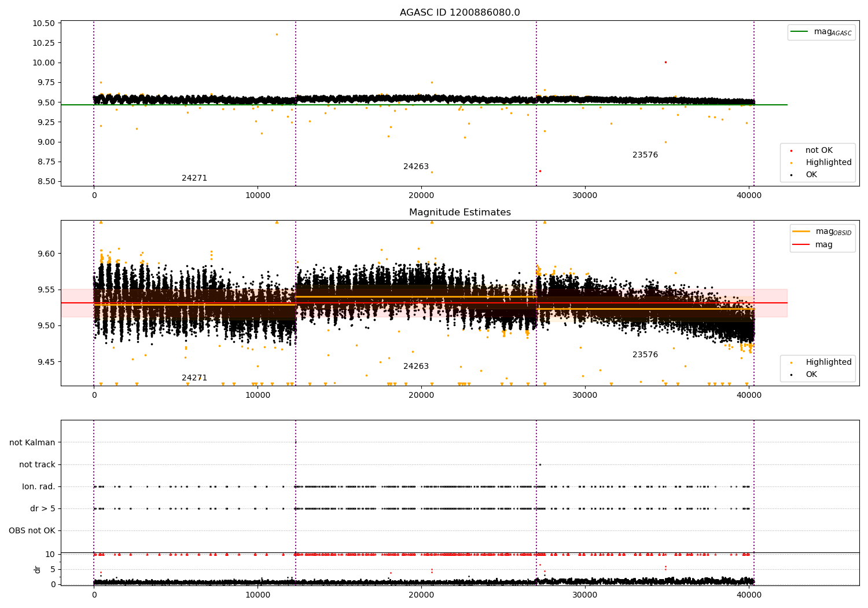
Task: Click the 5 tick on the dr axis
Action: [x=53, y=569]
